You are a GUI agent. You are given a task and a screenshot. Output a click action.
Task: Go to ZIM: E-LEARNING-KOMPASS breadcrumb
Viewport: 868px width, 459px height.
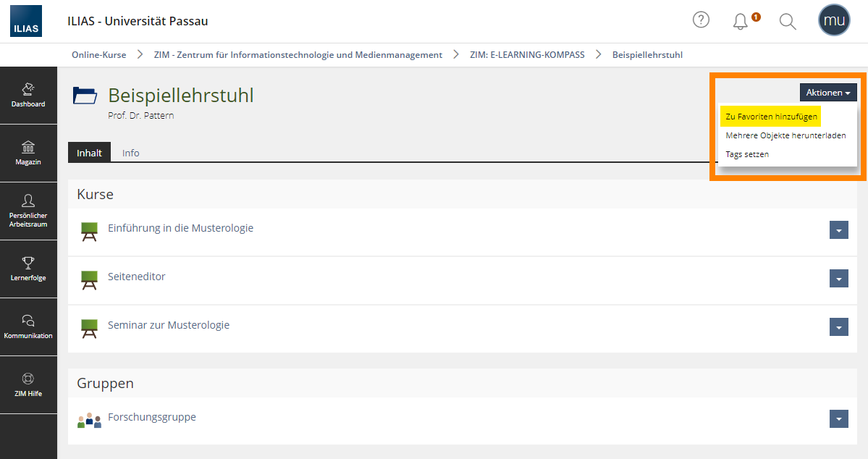(527, 55)
